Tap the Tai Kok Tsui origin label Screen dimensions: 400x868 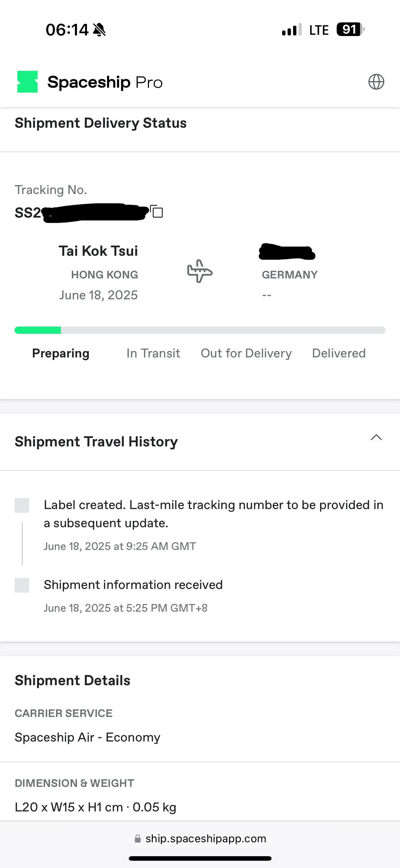[98, 251]
